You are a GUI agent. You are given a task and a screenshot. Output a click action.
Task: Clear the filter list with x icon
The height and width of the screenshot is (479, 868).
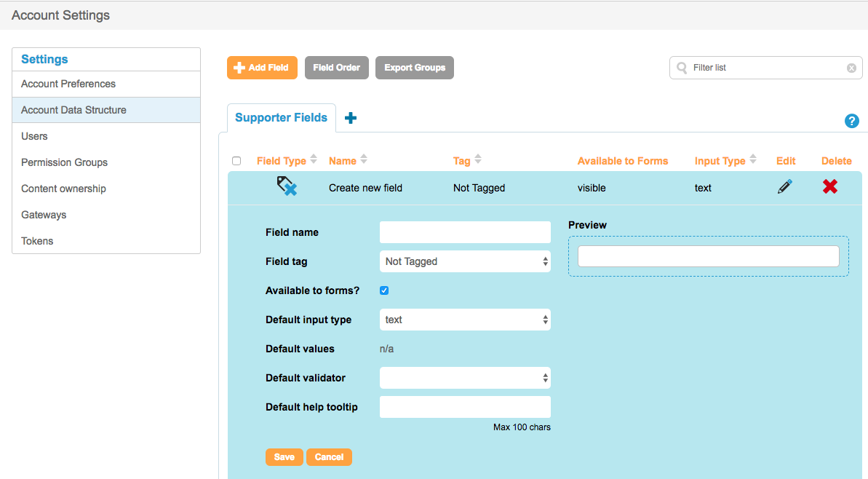851,68
